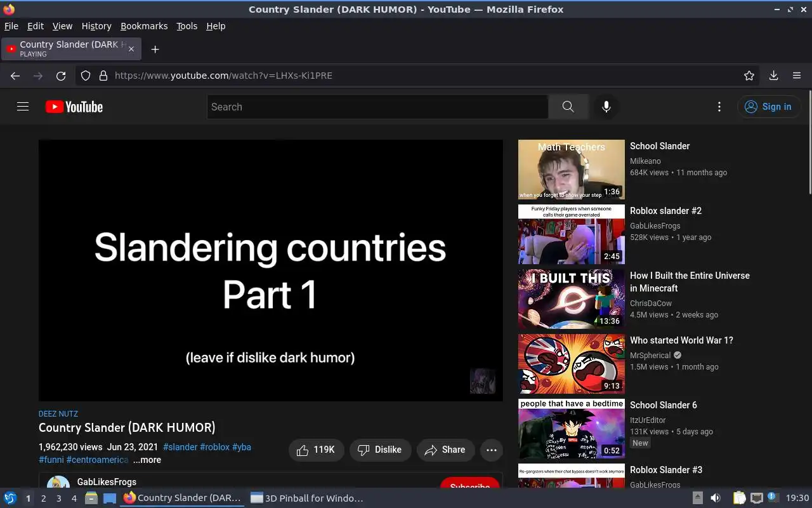Click the taskbar volume speaker icon
This screenshot has width=812, height=508.
[715, 498]
